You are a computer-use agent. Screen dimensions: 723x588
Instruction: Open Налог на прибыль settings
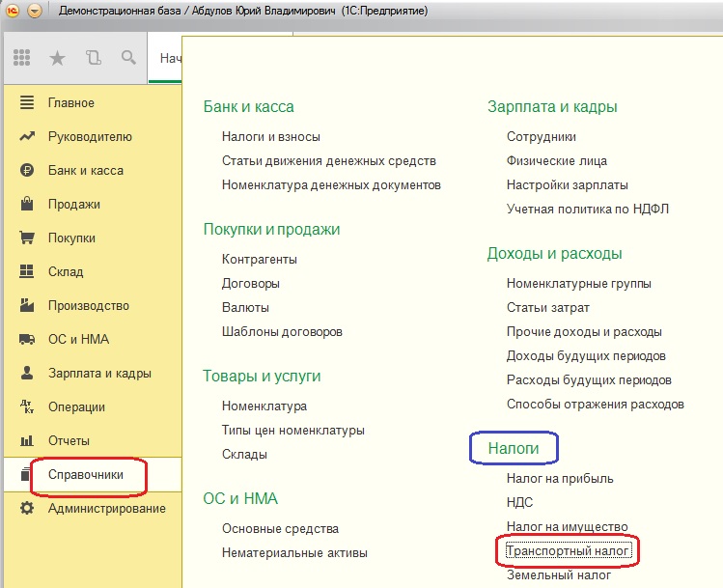tap(560, 479)
